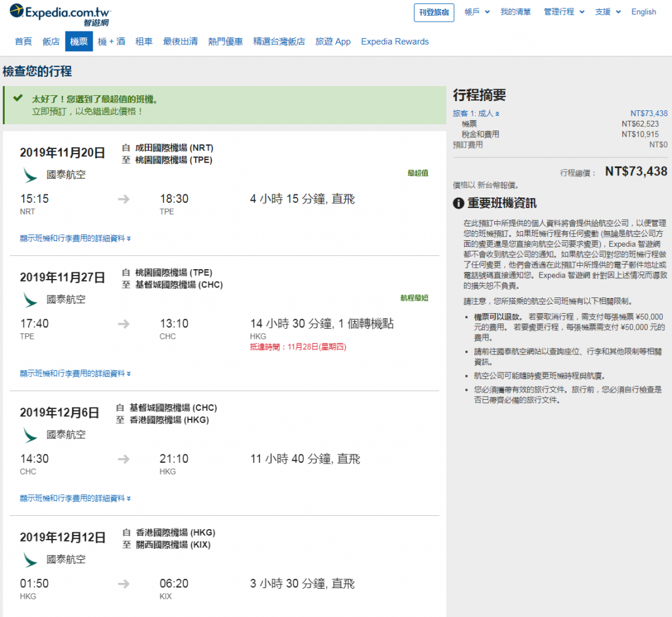
Task: Click the 刊登旅宿 button
Action: tap(434, 12)
